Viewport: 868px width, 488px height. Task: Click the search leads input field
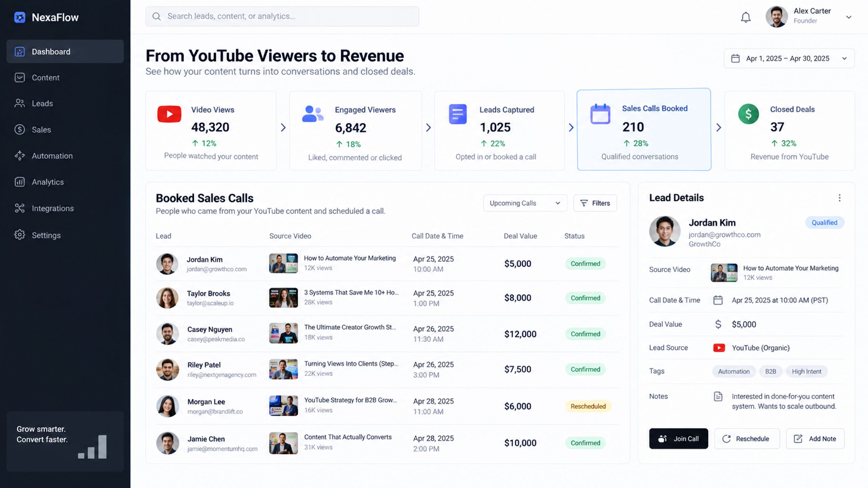[x=282, y=16]
